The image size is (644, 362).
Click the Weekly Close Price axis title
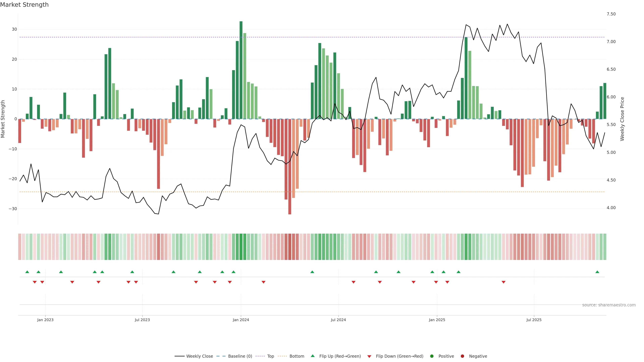pos(622,119)
